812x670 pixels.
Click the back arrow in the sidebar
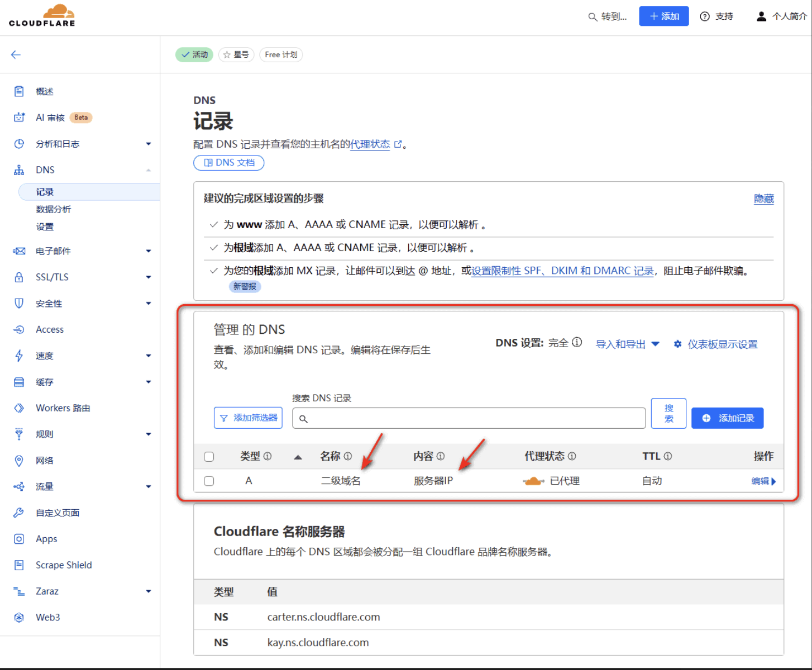click(x=16, y=55)
